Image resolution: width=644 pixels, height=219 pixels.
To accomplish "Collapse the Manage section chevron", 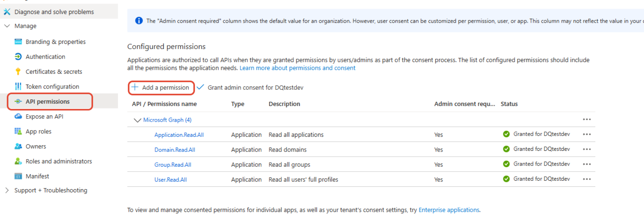I will pyautogui.click(x=7, y=26).
